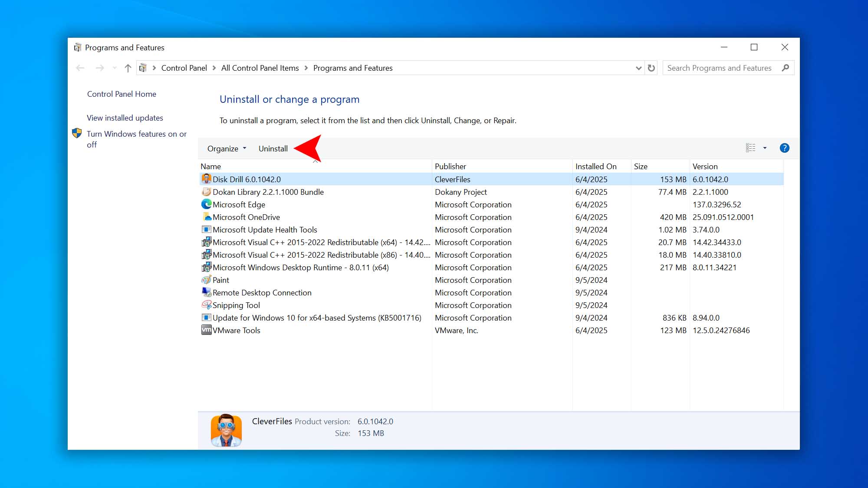
Task: Sort by the Name column header
Action: click(x=315, y=166)
